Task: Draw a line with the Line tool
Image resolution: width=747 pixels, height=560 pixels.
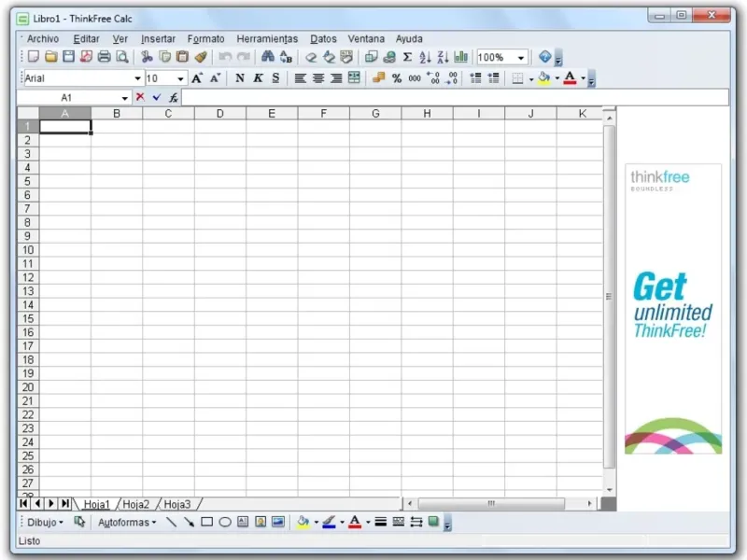Action: tap(171, 523)
